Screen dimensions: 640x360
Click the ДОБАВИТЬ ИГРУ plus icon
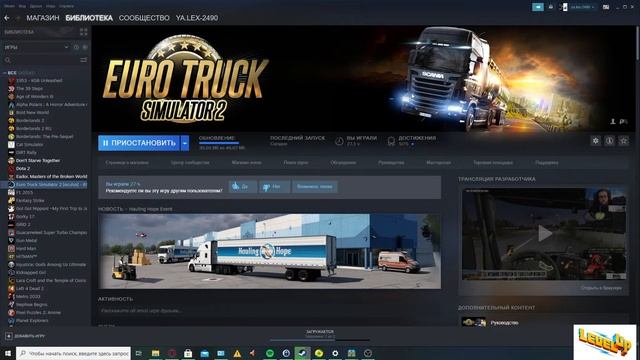[9, 336]
